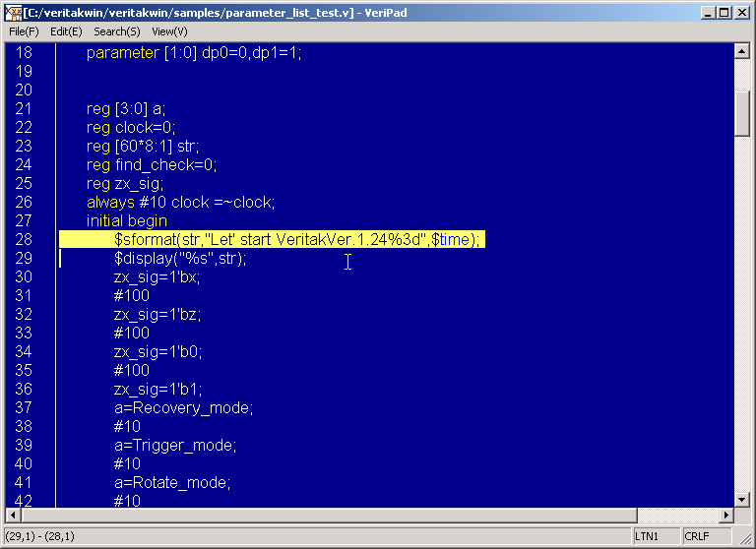Click the vertical scrollbar thumb
The image size is (756, 549).
point(743,113)
